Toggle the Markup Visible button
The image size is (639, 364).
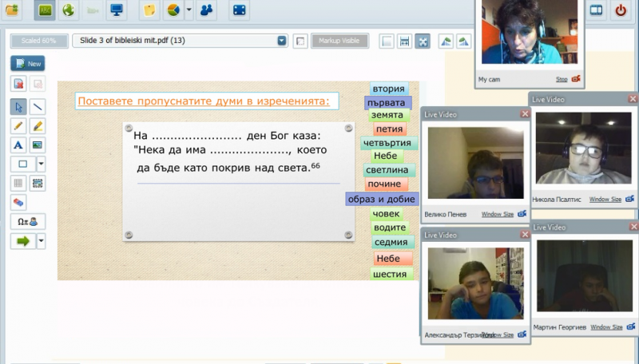click(339, 41)
